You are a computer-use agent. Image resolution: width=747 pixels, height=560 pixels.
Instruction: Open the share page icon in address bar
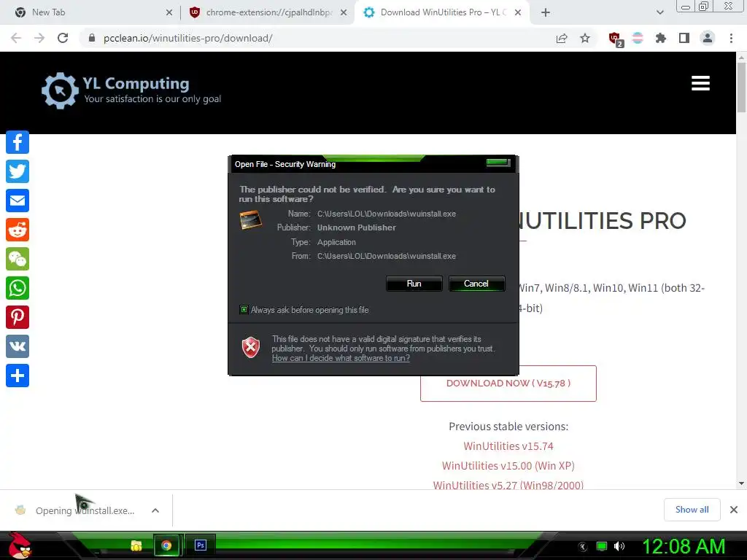point(562,38)
